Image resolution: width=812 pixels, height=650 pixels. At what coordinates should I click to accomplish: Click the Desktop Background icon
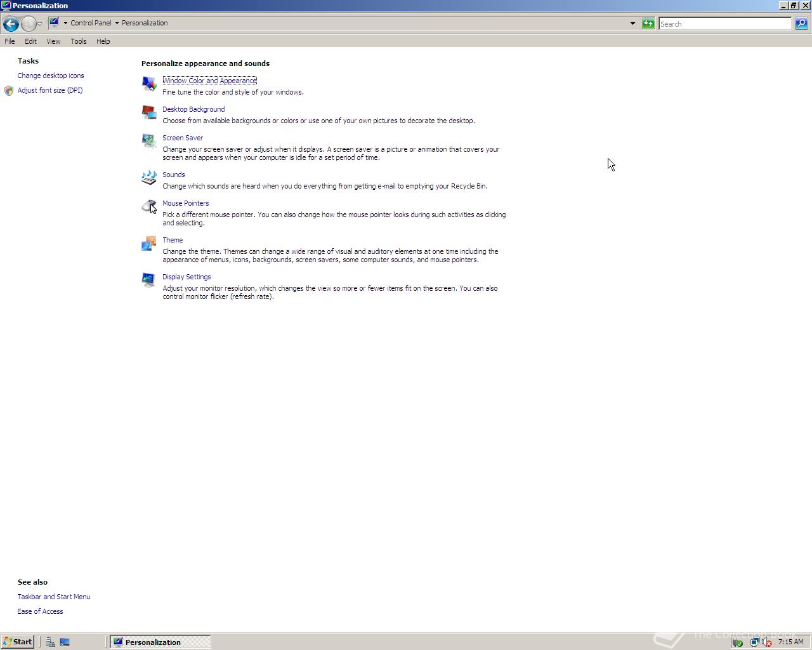click(x=149, y=112)
